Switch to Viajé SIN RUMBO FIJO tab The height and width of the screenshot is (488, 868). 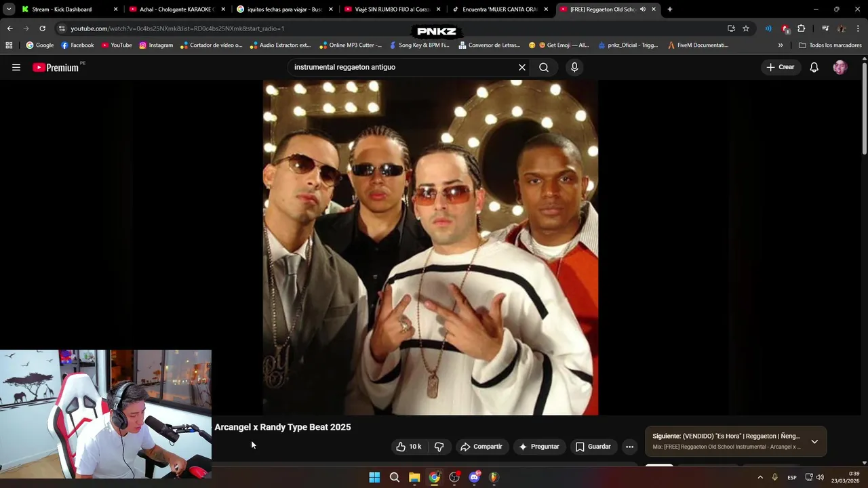pyautogui.click(x=392, y=9)
